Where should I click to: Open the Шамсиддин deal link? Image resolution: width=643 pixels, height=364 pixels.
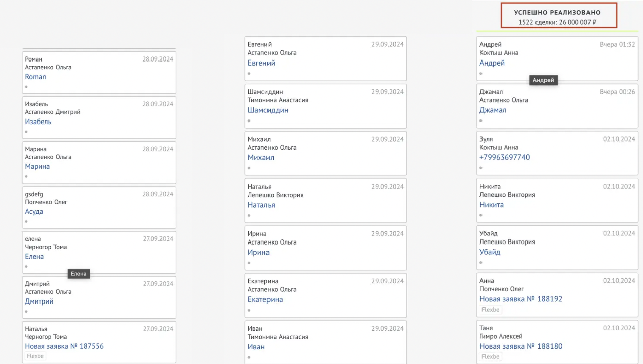tap(268, 110)
